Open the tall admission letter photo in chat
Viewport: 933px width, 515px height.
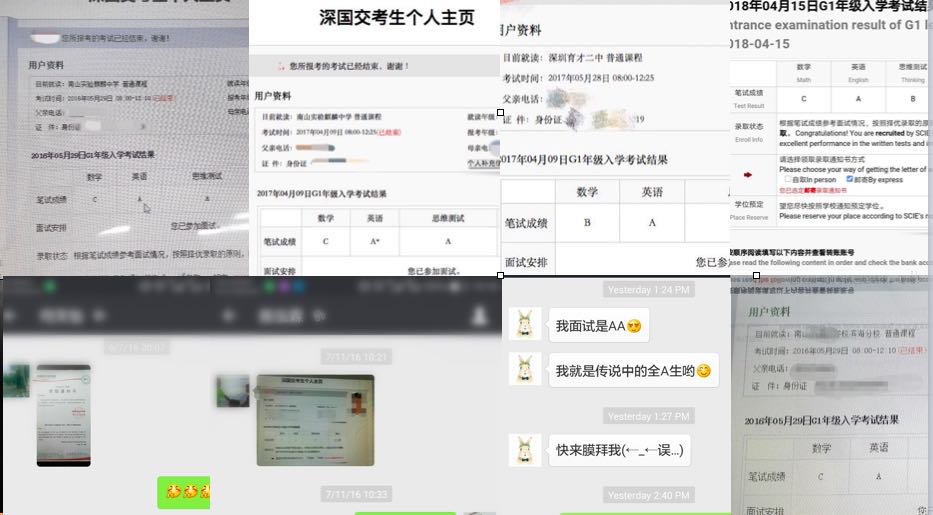(x=63, y=415)
